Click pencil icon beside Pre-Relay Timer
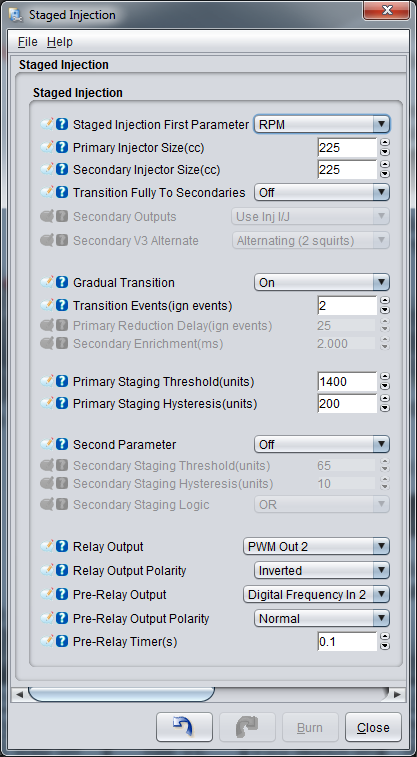 click(x=47, y=642)
